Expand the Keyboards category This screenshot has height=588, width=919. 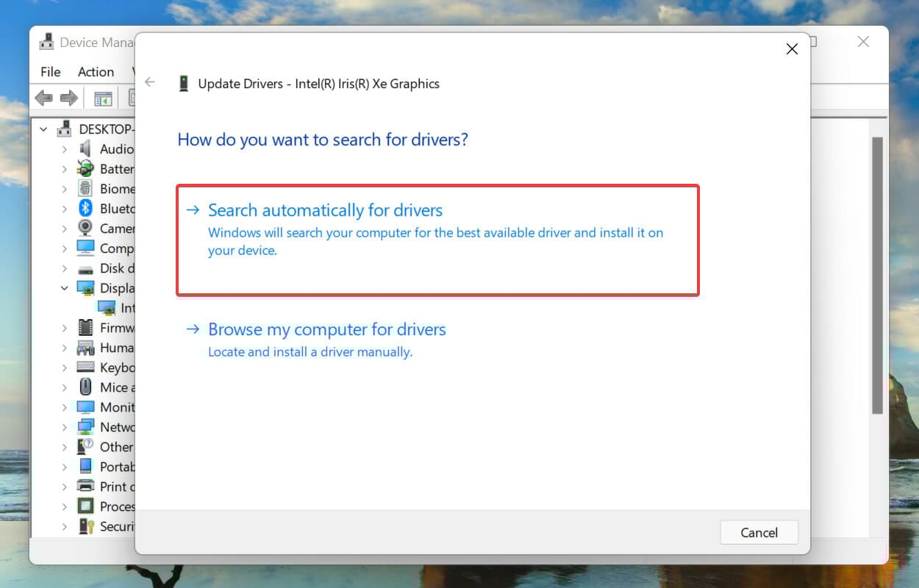coord(65,367)
